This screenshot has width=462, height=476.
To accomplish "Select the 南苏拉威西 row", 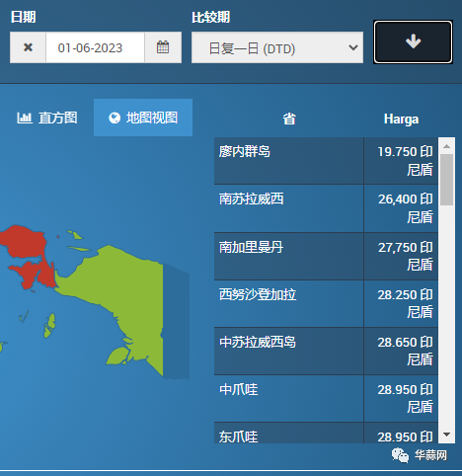I will [326, 208].
